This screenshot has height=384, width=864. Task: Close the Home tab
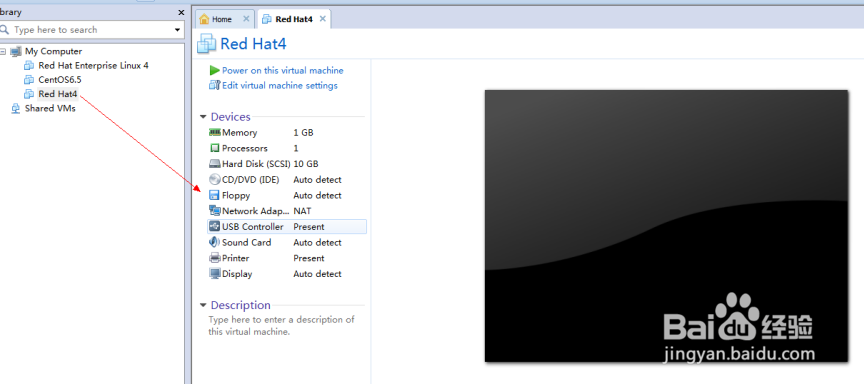click(246, 19)
